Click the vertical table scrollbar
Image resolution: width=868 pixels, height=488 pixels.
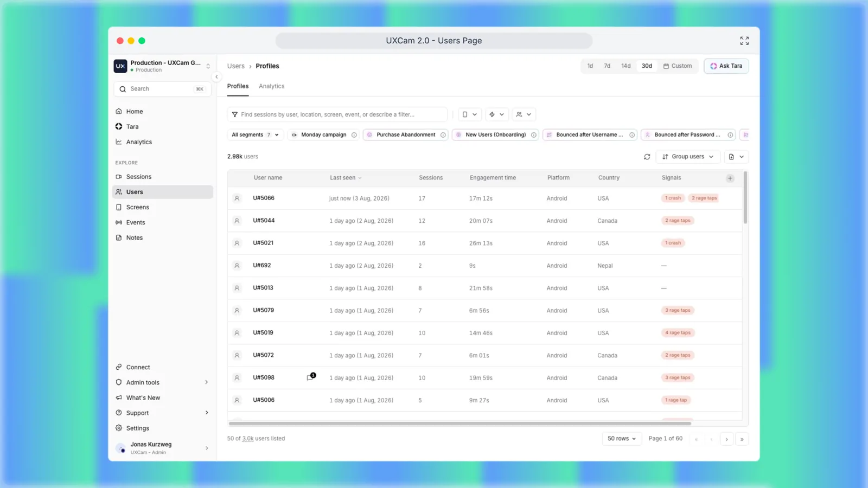pos(745,197)
